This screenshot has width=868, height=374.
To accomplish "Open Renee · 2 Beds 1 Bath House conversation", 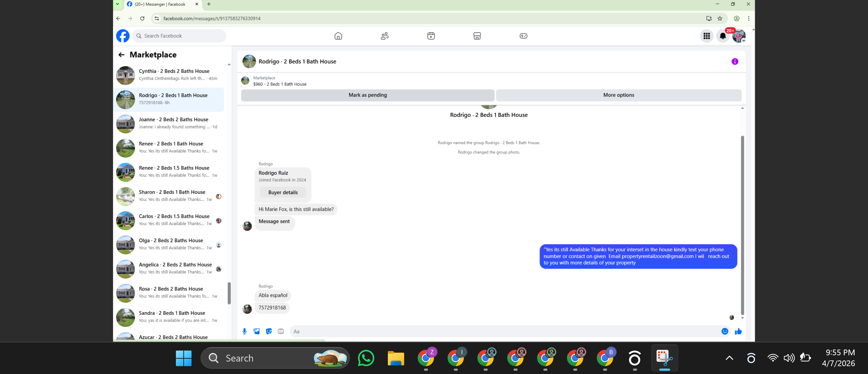I will tap(169, 148).
